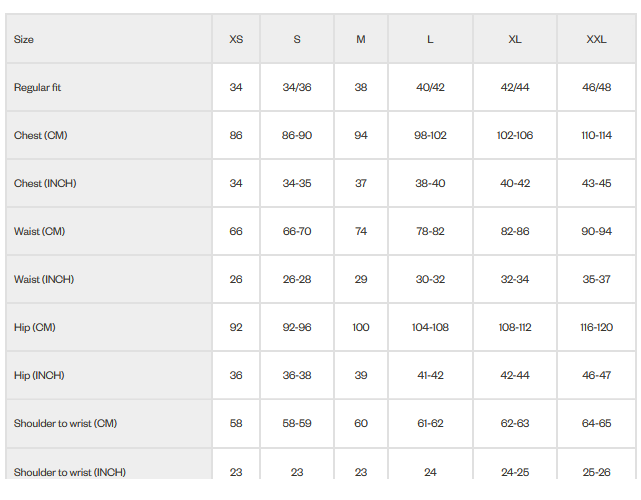Click the 35-37 waist inch cell
Viewport: 641px width, 500px height.
(596, 279)
